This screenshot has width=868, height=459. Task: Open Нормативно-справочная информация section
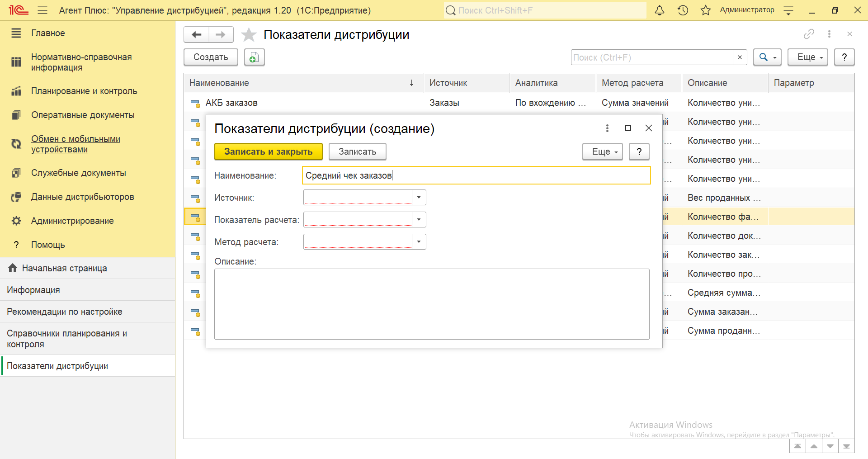[81, 62]
